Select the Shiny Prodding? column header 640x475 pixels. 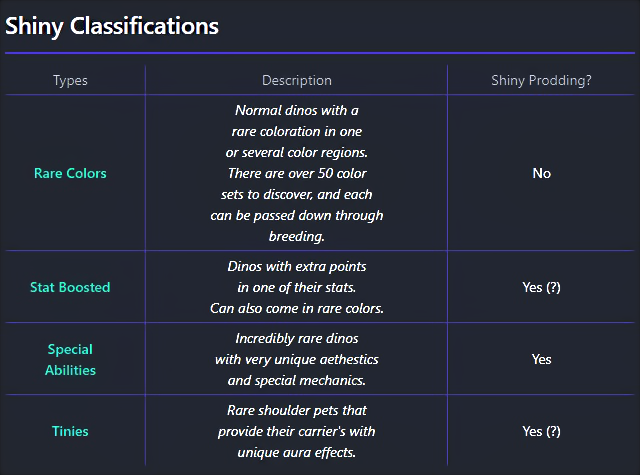pos(541,80)
